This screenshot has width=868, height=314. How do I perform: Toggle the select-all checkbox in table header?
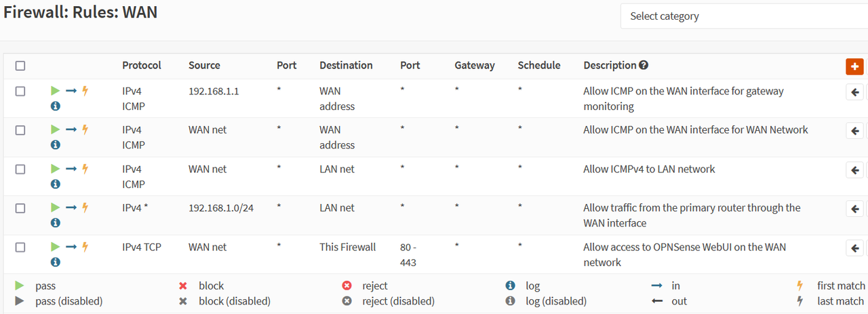tap(20, 66)
